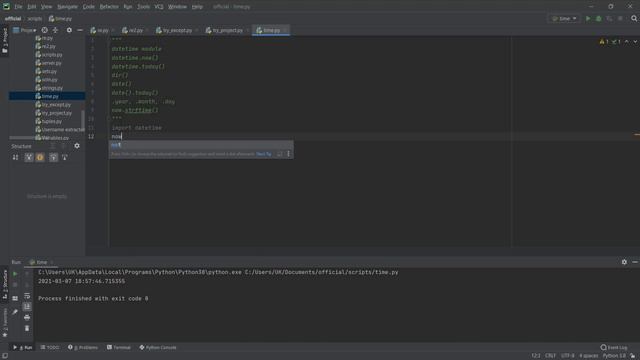Viewport: 640px width, 360px height.
Task: Click the Run with Coverage icon
Action: (x=609, y=18)
